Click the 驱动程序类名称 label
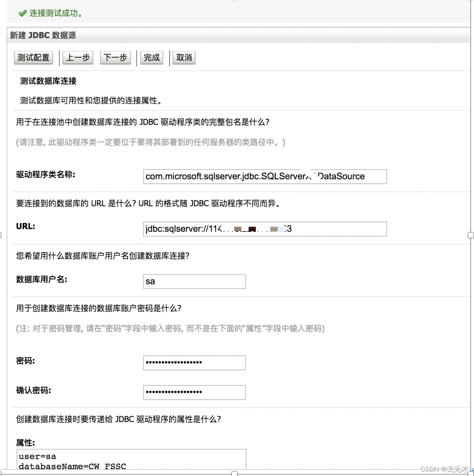Viewport: 474px width, 476px height. (46, 175)
